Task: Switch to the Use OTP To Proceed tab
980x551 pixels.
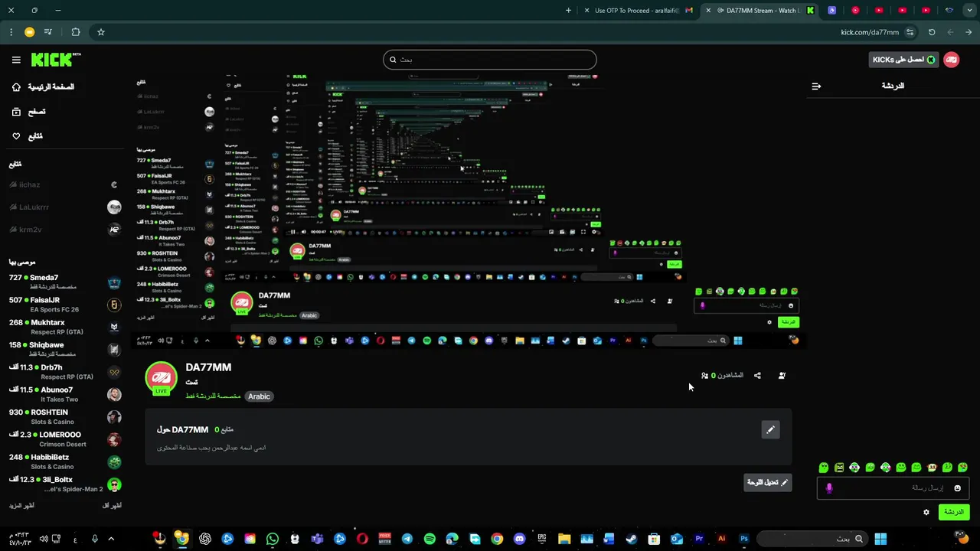Action: point(639,11)
